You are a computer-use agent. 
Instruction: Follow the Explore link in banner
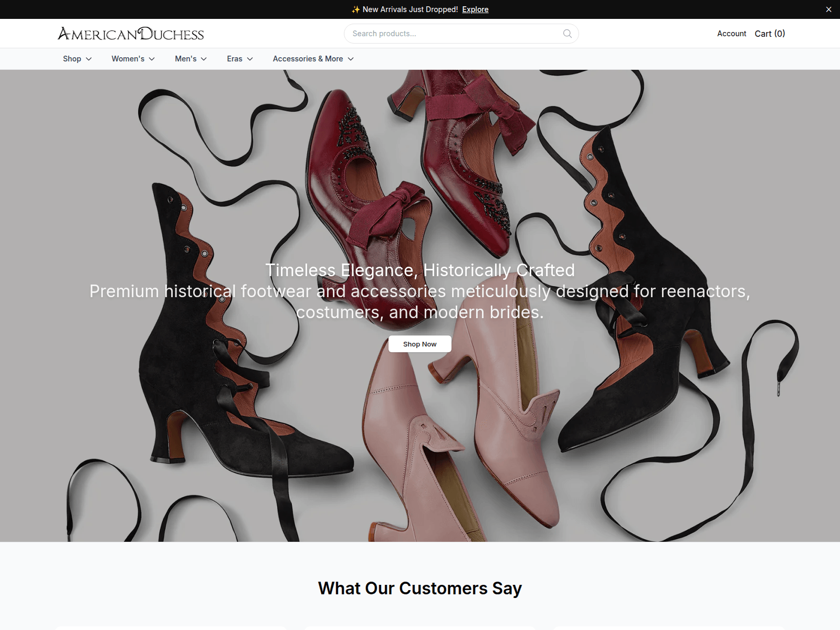(x=475, y=9)
